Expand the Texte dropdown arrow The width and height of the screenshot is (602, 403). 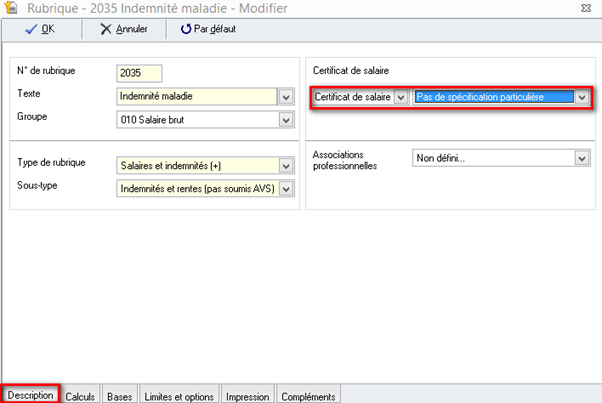[x=285, y=97]
